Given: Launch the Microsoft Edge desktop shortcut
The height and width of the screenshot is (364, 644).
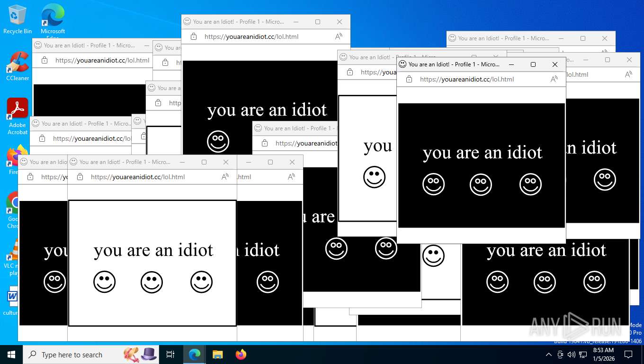Looking at the screenshot, I should pos(53,20).
